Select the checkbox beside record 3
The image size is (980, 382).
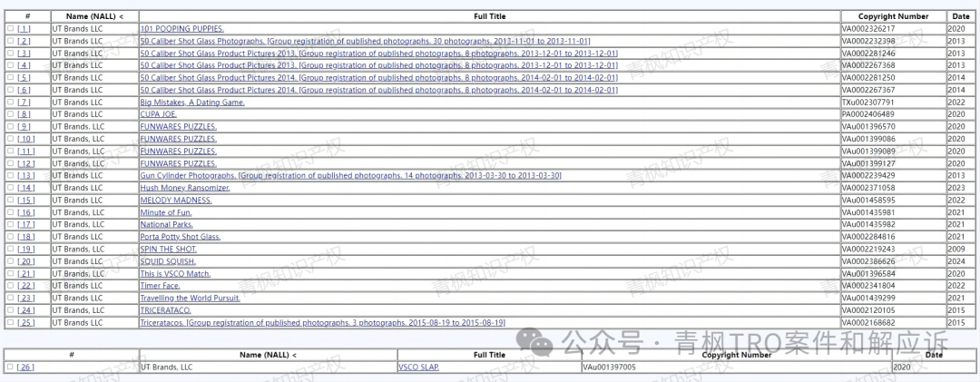pyautogui.click(x=11, y=54)
